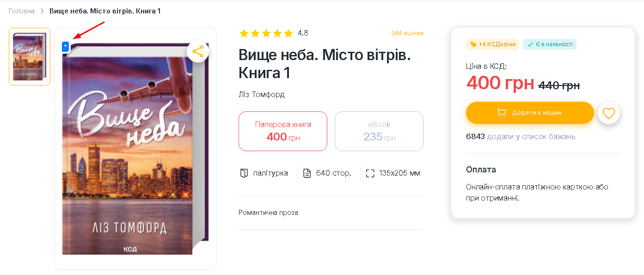Click the share icon on book cover

198,52
